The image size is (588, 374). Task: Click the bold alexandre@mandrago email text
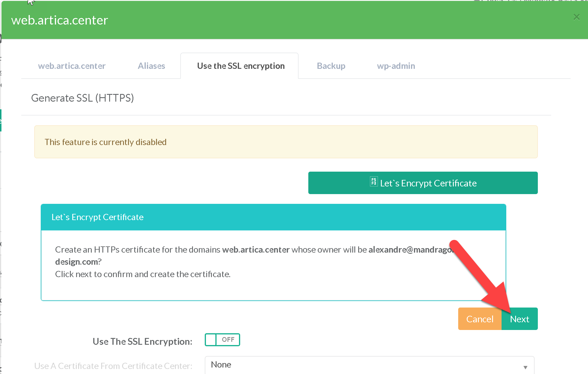[410, 250]
